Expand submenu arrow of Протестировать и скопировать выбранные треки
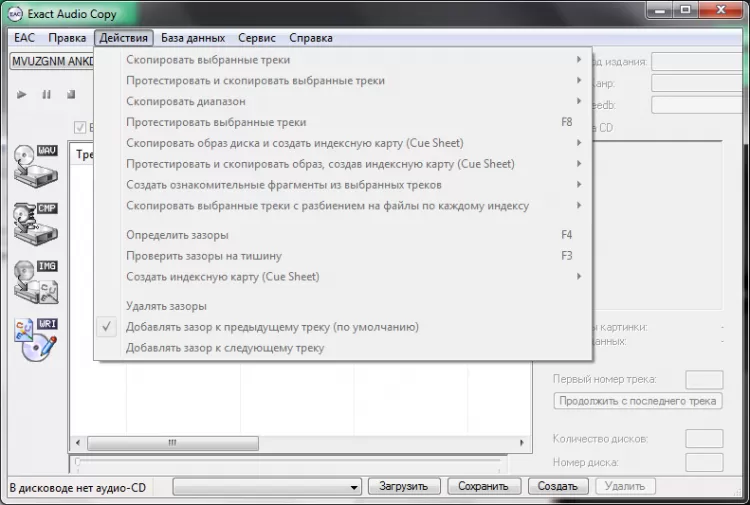750x505 pixels. coord(579,80)
